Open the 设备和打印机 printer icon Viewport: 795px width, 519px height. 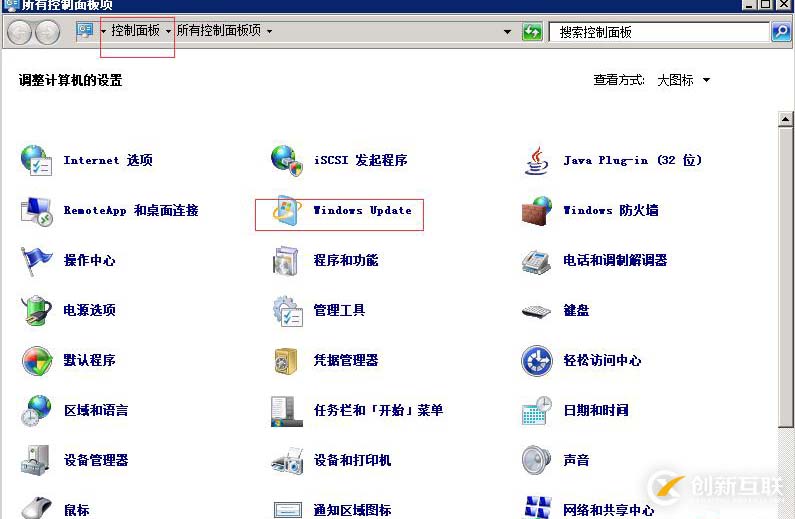tap(287, 461)
